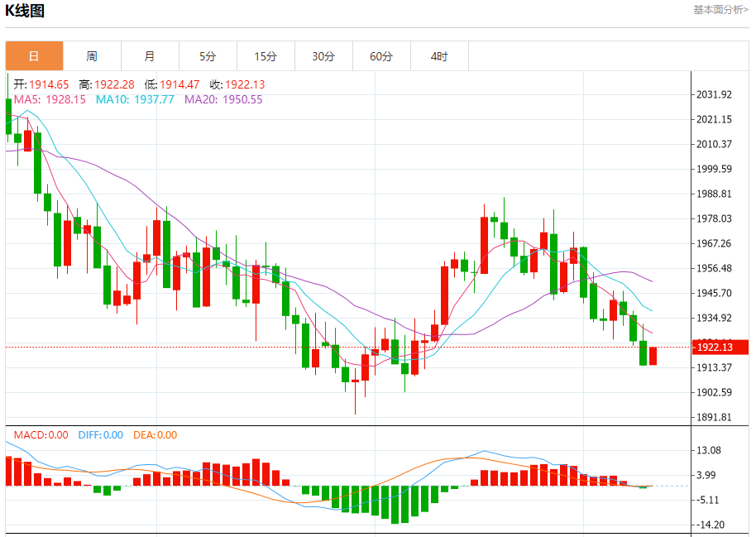756x537 pixels.
Task: Click the -14.20 MACD axis label
Action: [709, 525]
